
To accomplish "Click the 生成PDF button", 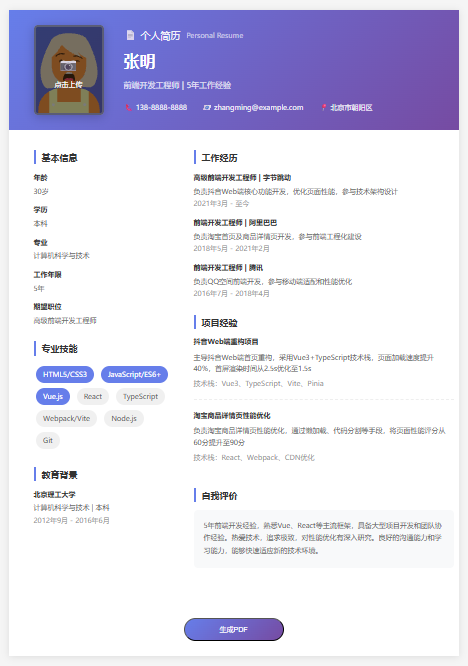I will [x=234, y=629].
